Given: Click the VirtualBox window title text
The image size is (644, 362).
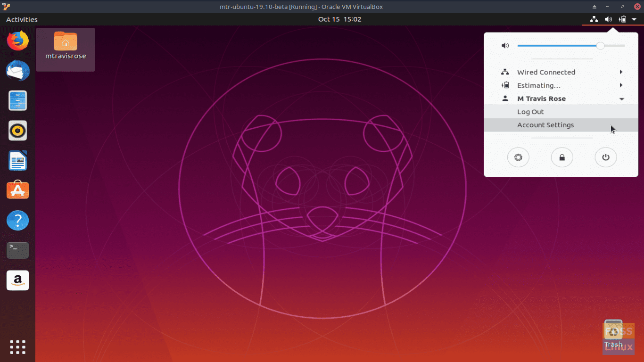Looking at the screenshot, I should click(301, 7).
